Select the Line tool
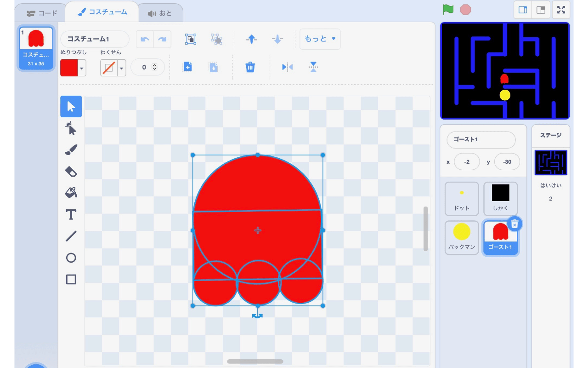 (x=71, y=236)
